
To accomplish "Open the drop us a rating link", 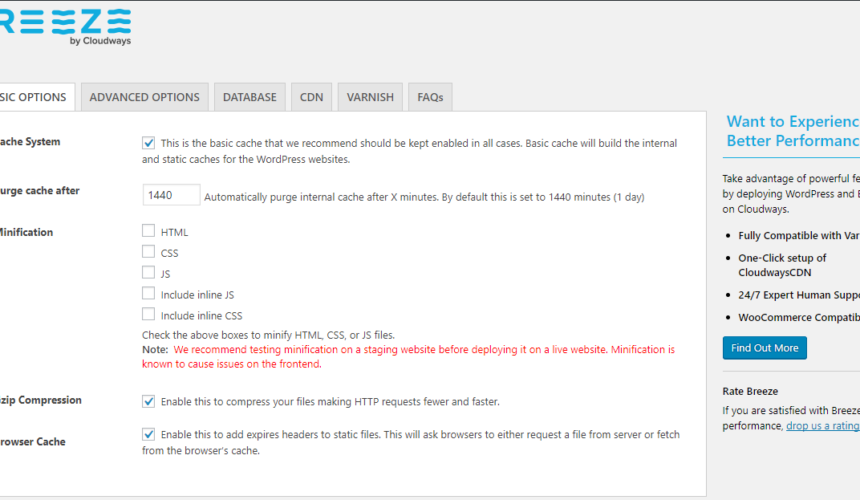I will [823, 426].
